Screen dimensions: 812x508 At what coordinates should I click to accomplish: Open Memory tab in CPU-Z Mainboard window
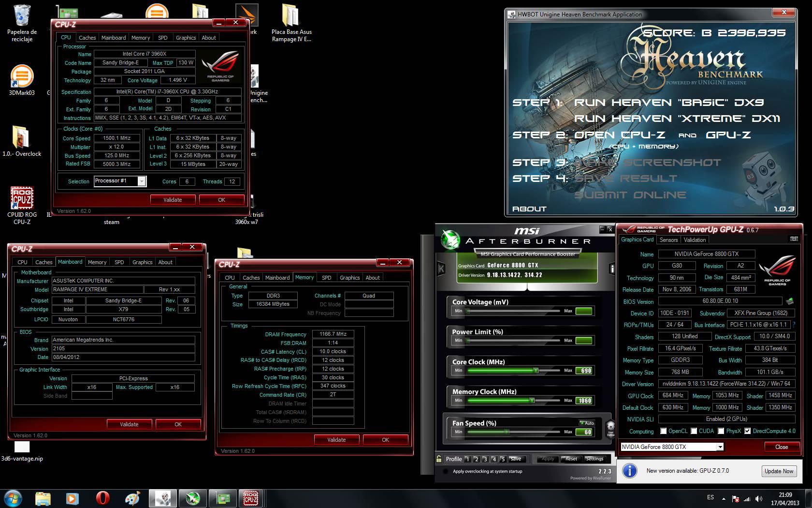(97, 262)
